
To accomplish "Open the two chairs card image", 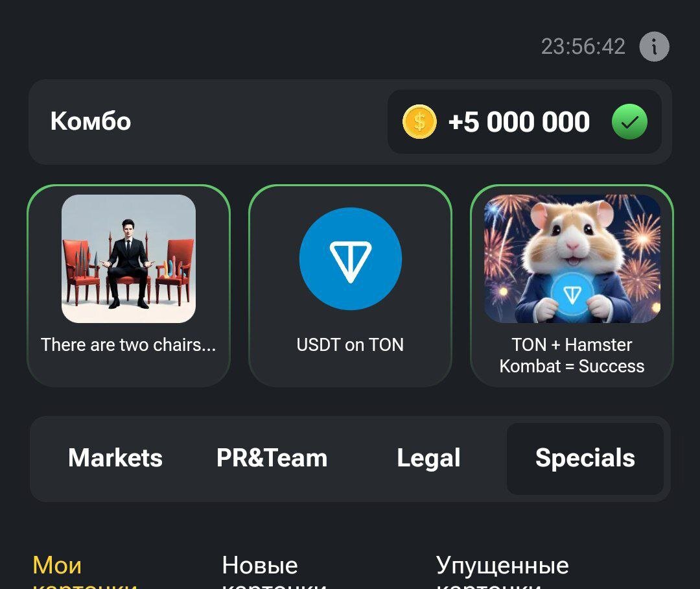I will pos(128,259).
